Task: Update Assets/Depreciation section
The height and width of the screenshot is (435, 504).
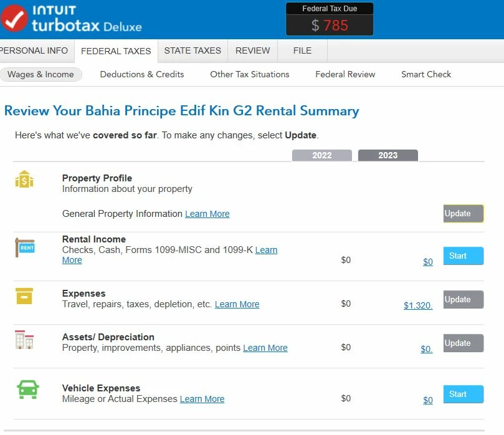Action: 463,343
